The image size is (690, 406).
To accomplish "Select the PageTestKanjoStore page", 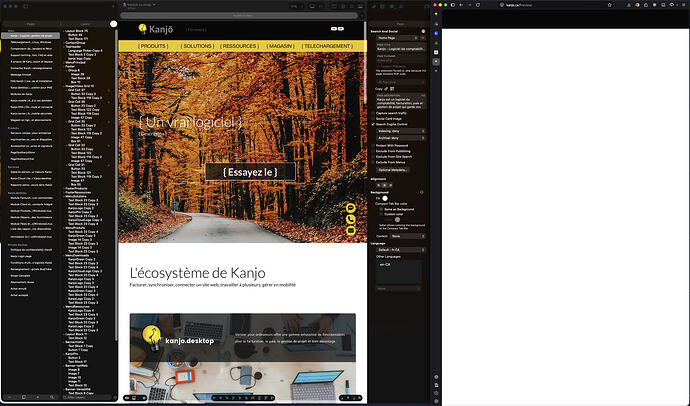I will [x=22, y=153].
